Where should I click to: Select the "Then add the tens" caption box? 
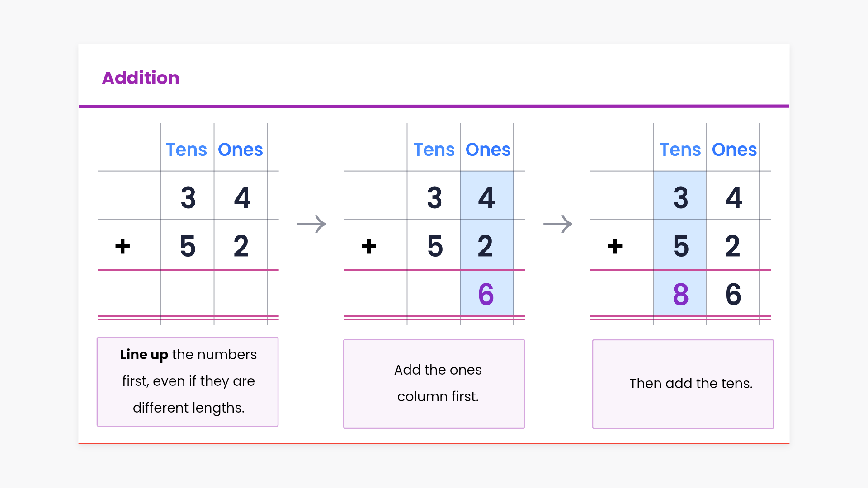point(683,384)
